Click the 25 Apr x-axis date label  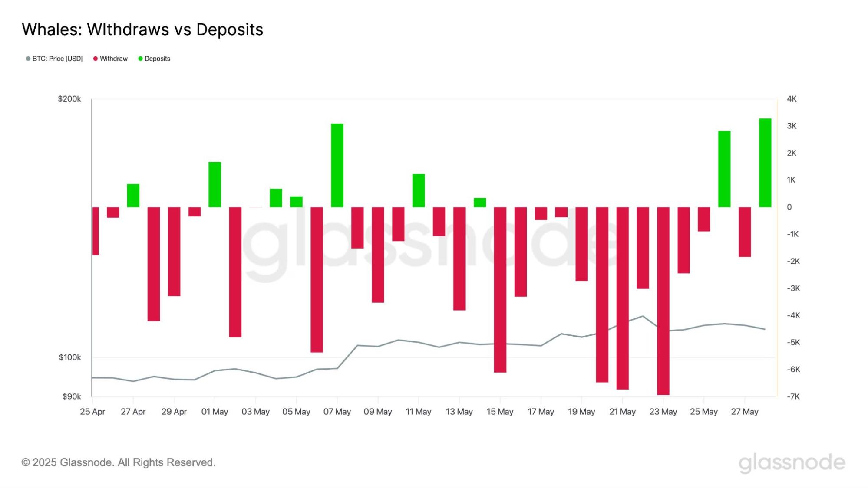[x=92, y=412]
